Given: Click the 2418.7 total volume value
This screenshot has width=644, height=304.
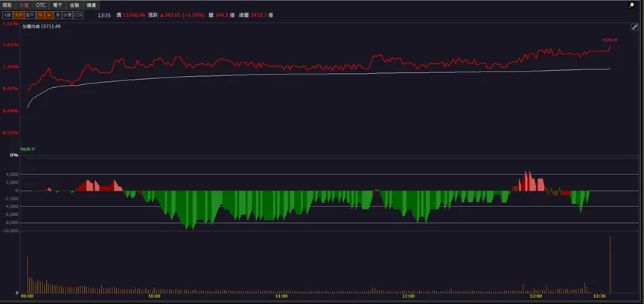Looking at the screenshot, I should (259, 15).
